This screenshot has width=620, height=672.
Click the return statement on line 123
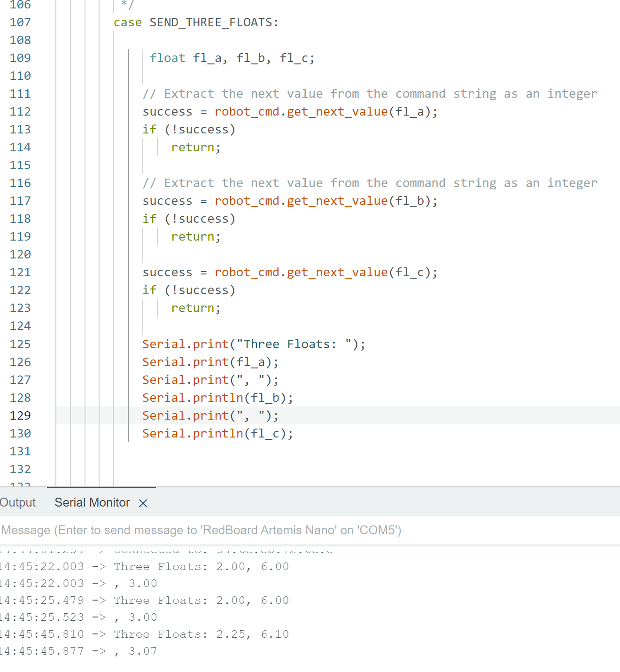click(196, 308)
